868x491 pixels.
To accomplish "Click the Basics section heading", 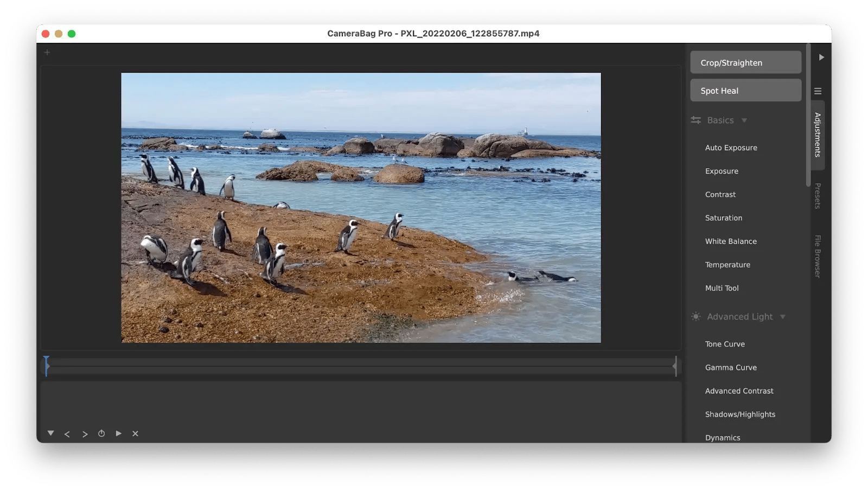I will (x=720, y=120).
